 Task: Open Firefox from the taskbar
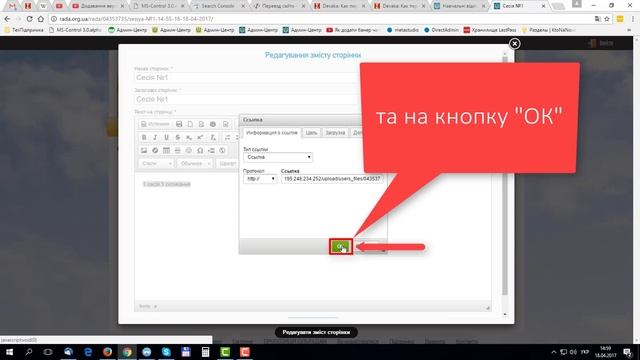pos(107,352)
